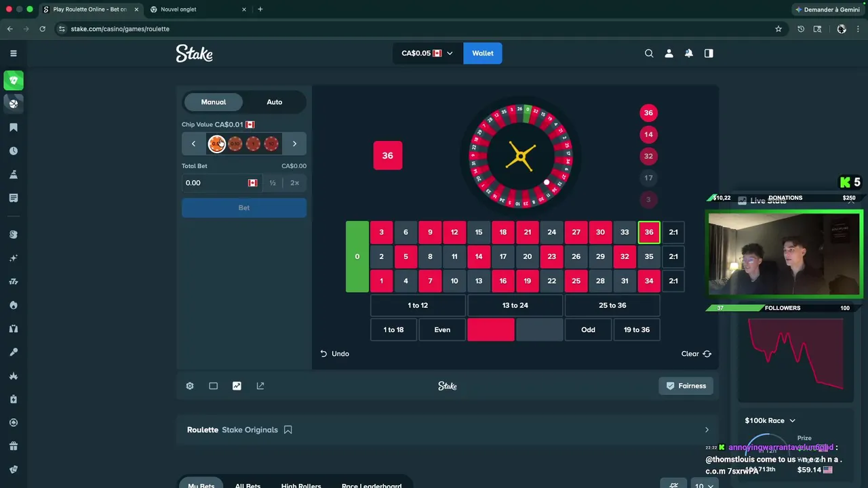Show previous chip values with left arrow
The height and width of the screenshot is (488, 868).
tap(193, 144)
